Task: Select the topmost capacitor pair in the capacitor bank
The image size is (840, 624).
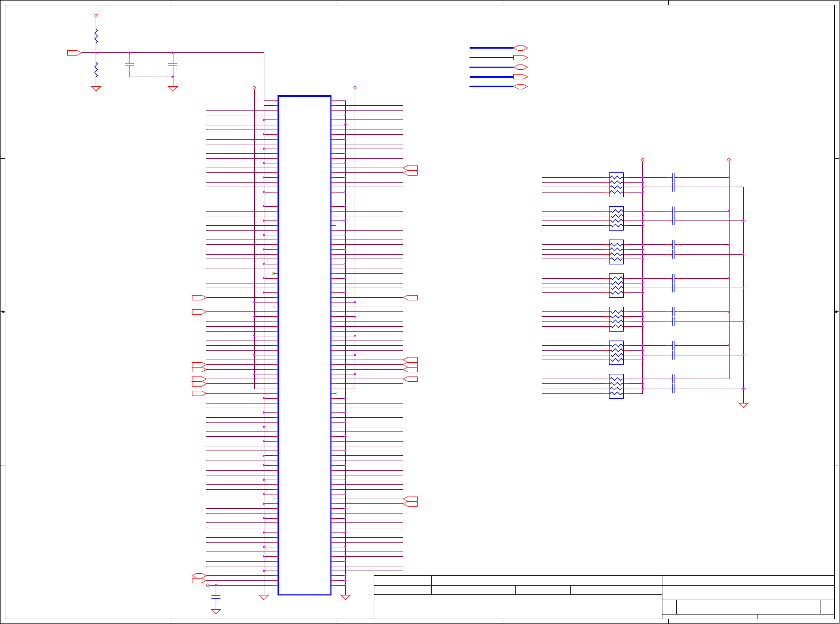Action: [x=674, y=182]
